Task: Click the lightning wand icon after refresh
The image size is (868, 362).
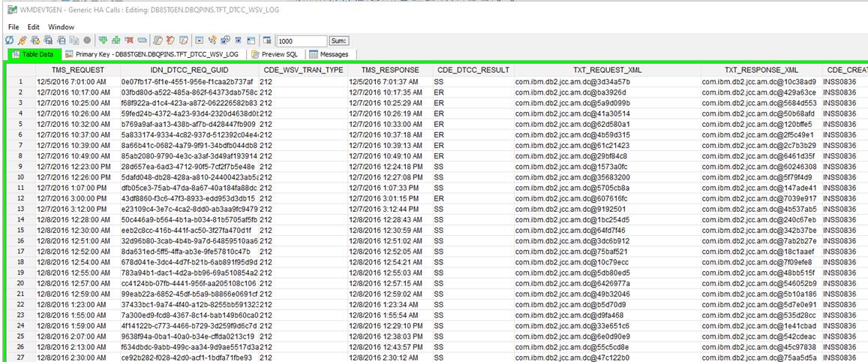Action: point(22,41)
